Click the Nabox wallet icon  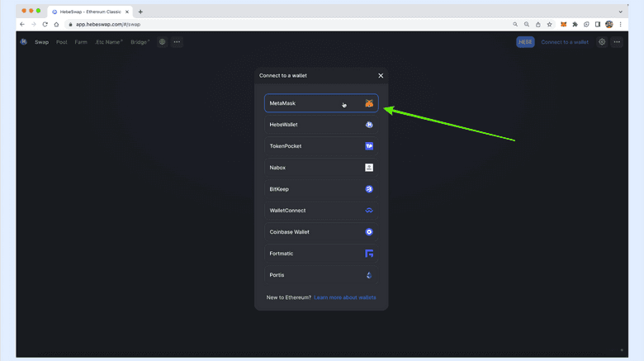[369, 168]
